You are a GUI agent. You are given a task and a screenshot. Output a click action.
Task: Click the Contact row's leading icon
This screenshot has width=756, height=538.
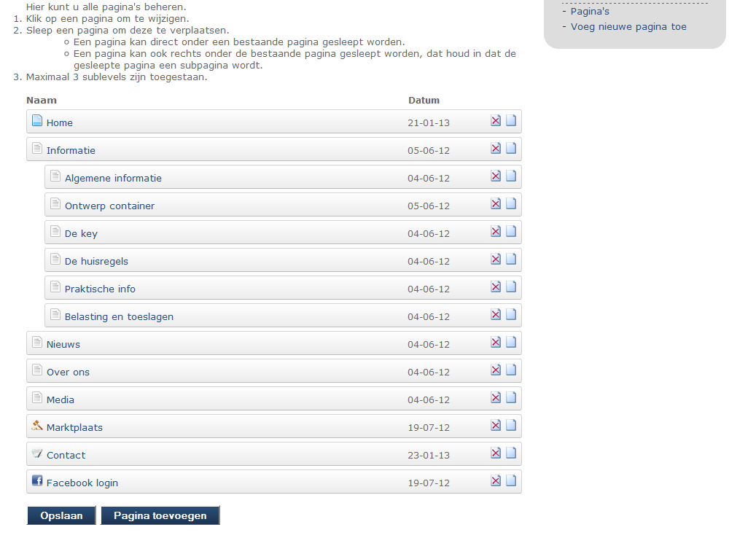(x=37, y=453)
